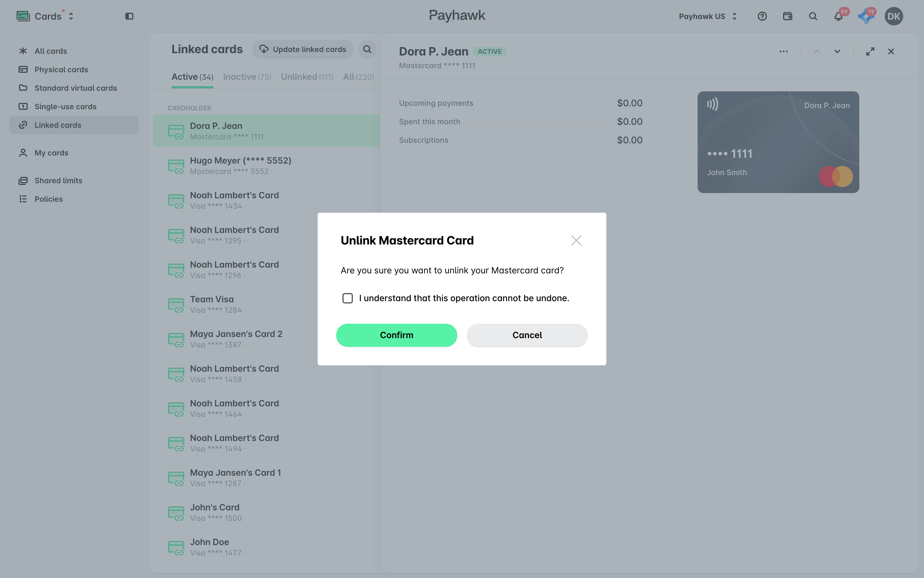Open Policies in sidebar

click(74, 199)
